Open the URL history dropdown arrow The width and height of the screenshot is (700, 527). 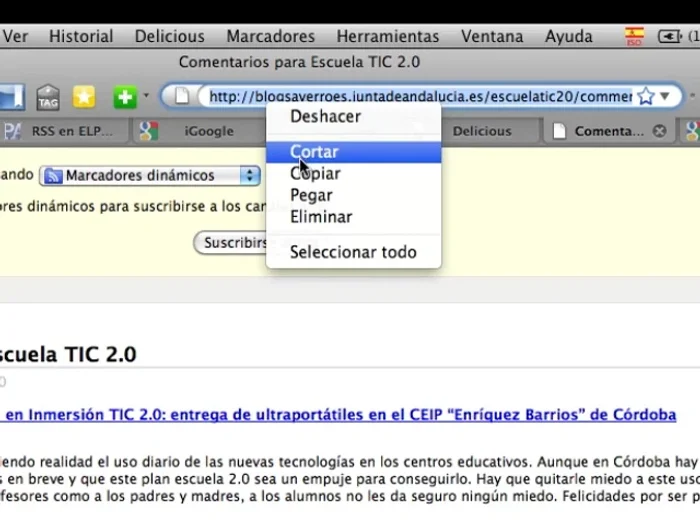point(665,96)
